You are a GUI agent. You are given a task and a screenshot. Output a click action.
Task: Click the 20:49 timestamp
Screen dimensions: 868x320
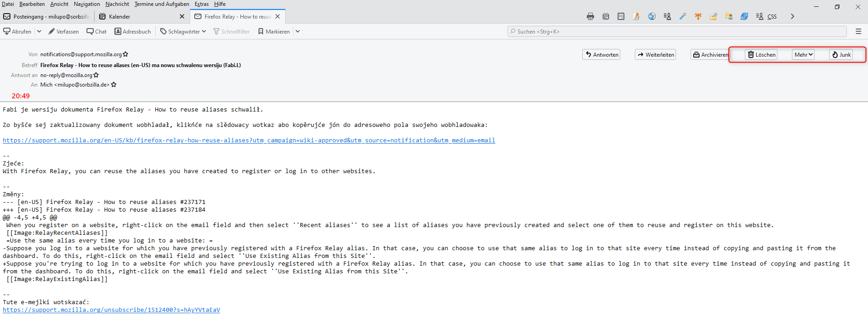[21, 96]
